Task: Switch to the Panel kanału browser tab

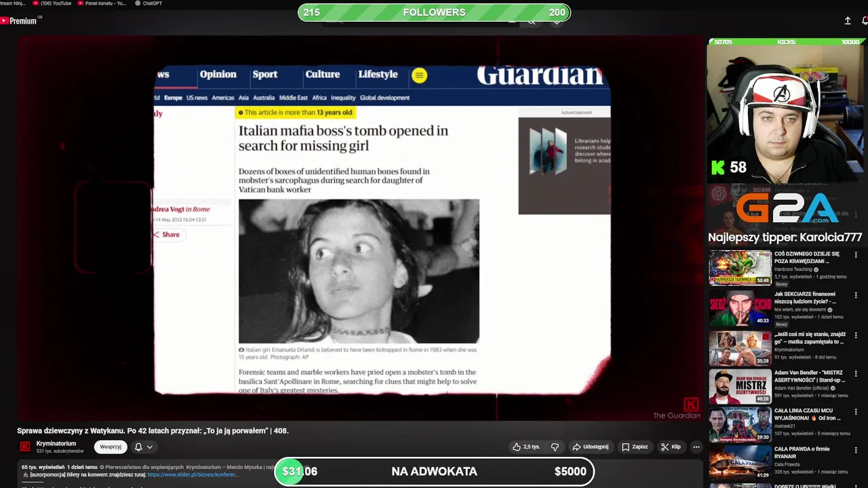Action: (102, 3)
